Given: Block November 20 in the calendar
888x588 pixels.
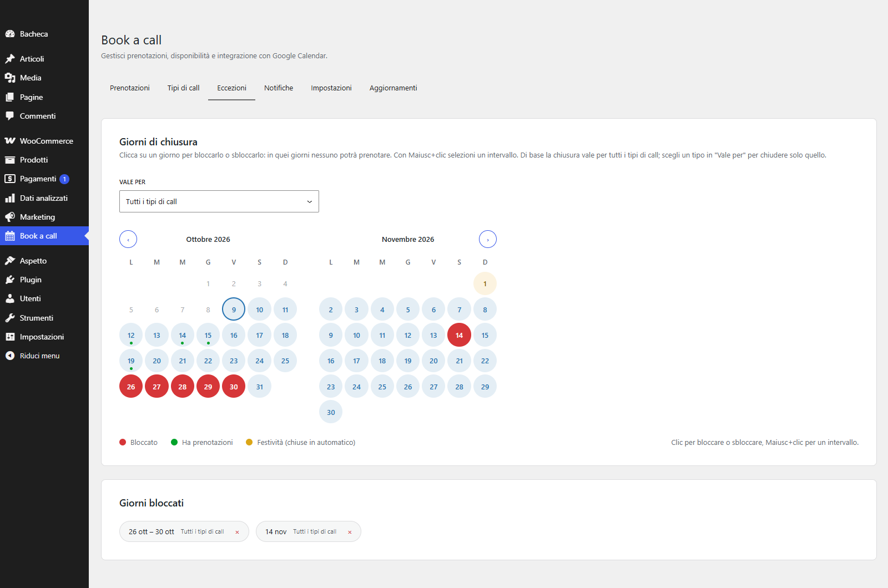Looking at the screenshot, I should (433, 361).
